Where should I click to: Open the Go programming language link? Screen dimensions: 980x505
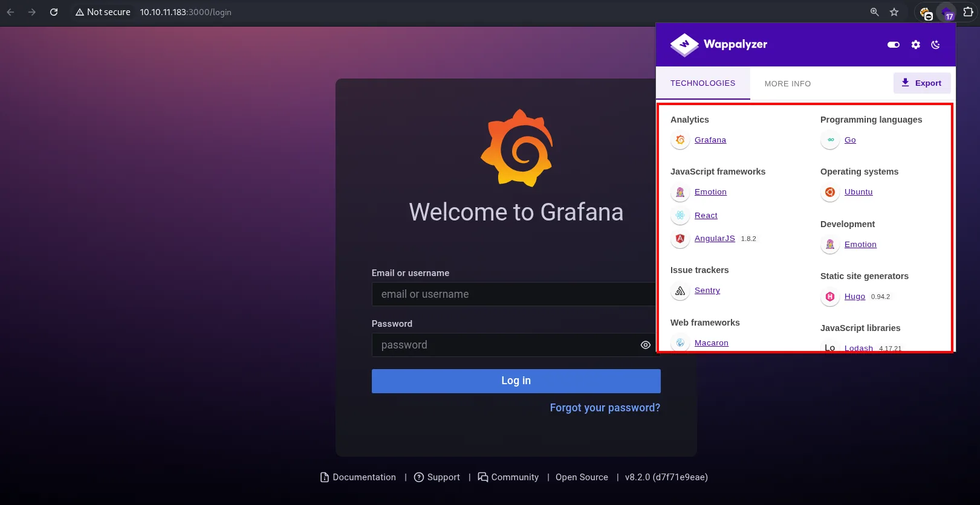(x=850, y=140)
